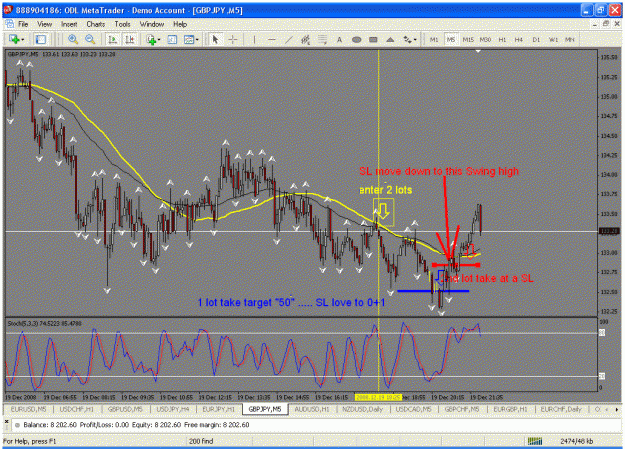Select the Triangle drawing tool
The height and width of the screenshot is (449, 625).
[390, 39]
